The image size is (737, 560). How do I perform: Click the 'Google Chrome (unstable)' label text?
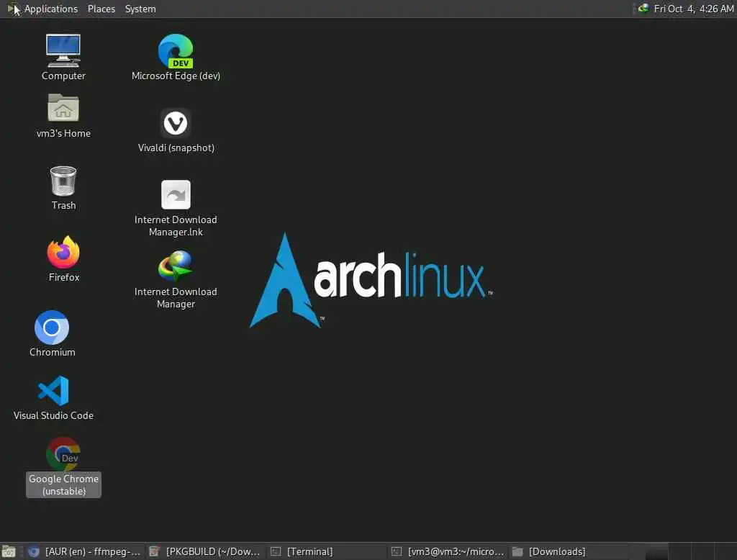(63, 484)
